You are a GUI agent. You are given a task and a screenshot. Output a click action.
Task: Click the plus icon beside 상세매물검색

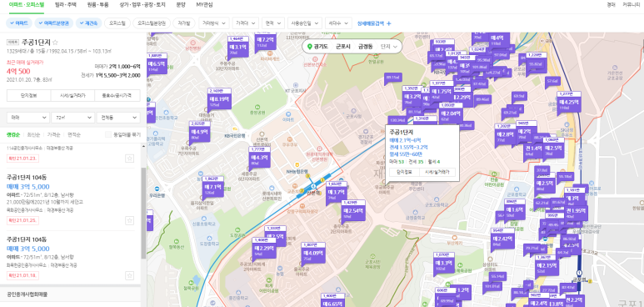pos(389,23)
